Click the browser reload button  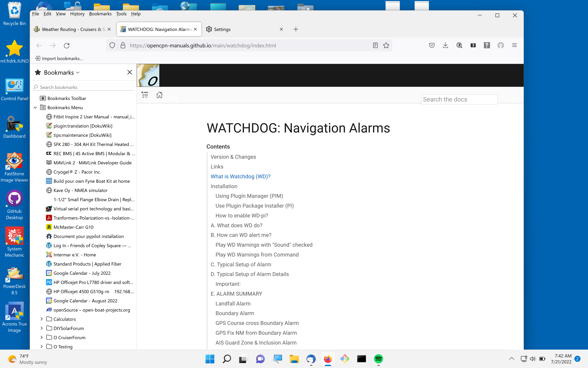click(x=67, y=46)
